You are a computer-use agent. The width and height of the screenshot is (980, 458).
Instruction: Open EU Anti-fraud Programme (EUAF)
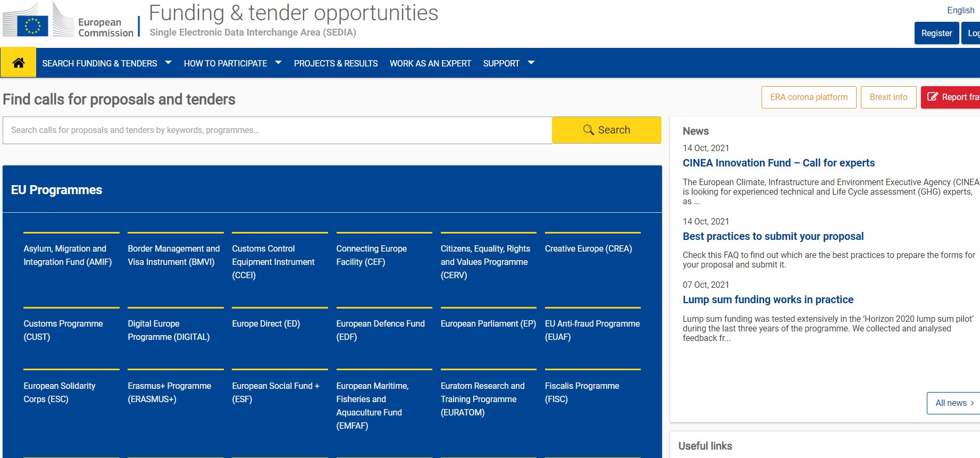pos(592,330)
